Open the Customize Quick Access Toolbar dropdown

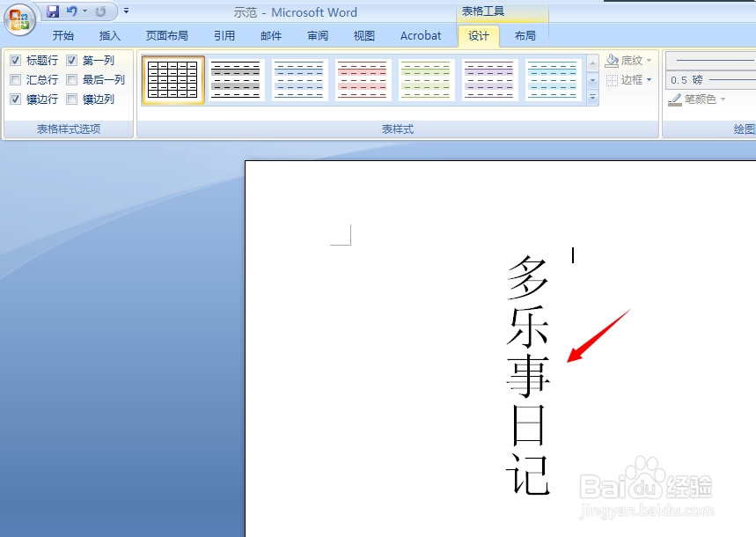click(x=124, y=11)
